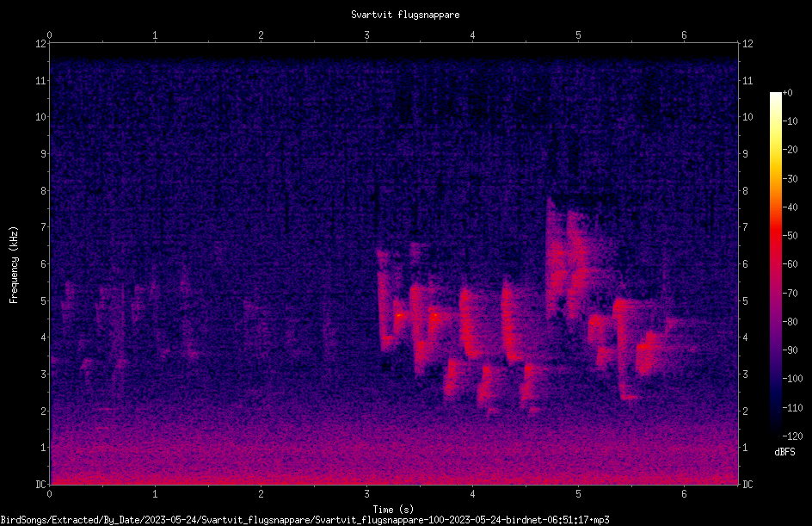
Task: Click the file path text at bottom
Action: (304, 520)
